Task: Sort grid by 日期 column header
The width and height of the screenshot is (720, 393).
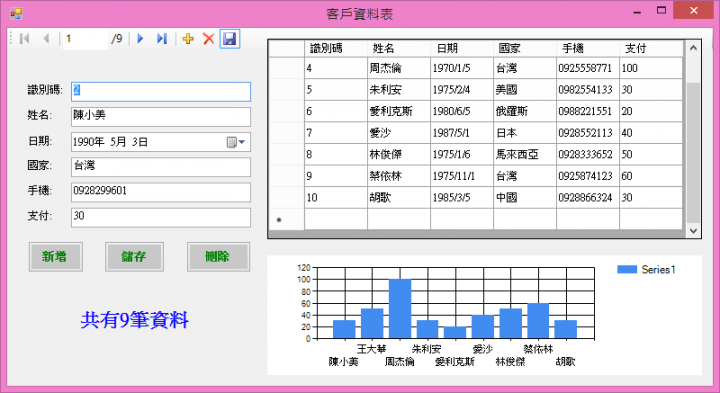Action: coord(461,48)
